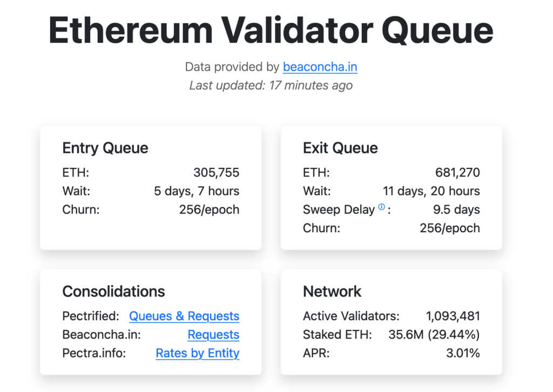Select the Entry Queue card heading
The image size is (553, 392).
(x=105, y=148)
